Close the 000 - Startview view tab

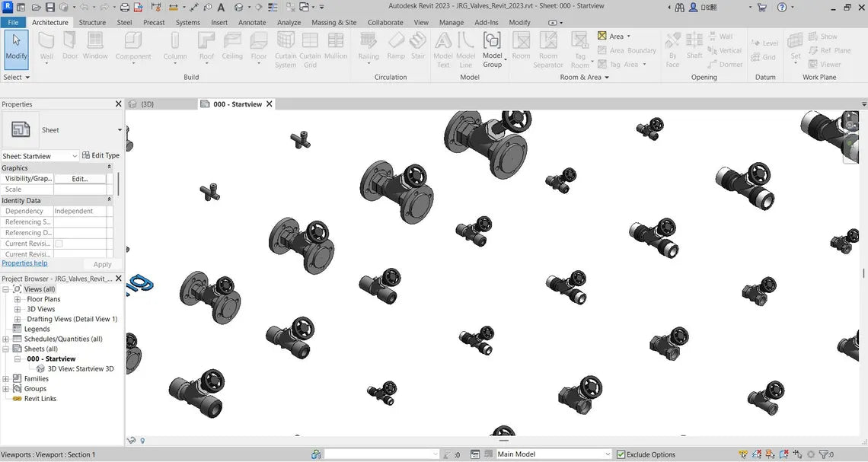[x=270, y=104]
